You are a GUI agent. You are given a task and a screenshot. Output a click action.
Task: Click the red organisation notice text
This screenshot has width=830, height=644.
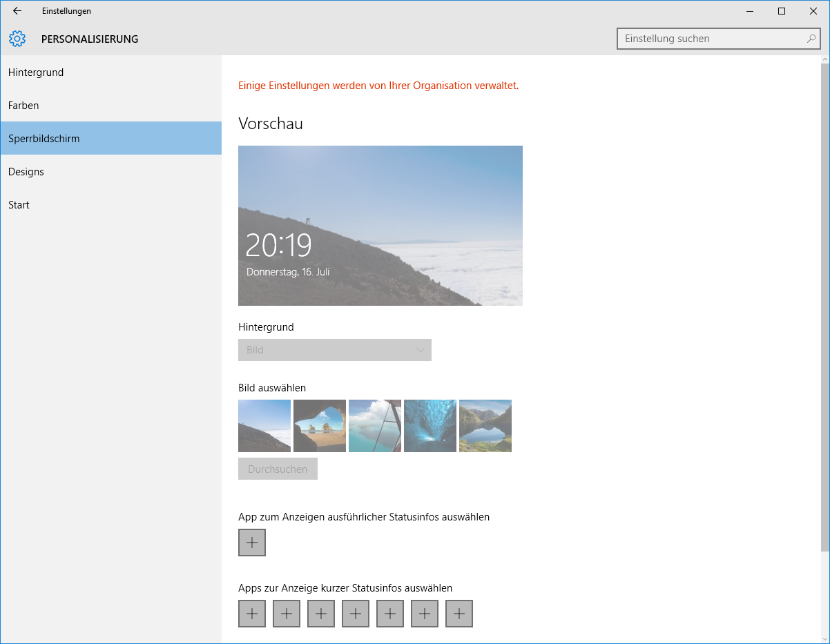378,86
